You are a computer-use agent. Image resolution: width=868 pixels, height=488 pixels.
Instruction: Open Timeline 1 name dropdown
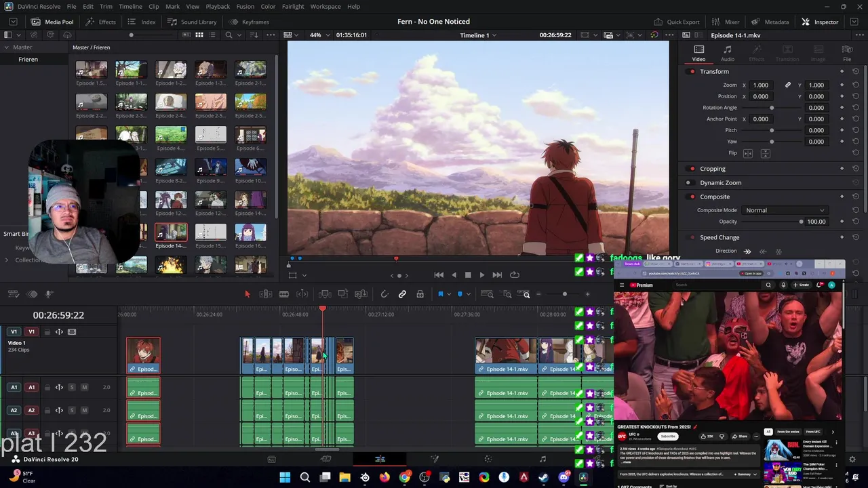(x=478, y=35)
